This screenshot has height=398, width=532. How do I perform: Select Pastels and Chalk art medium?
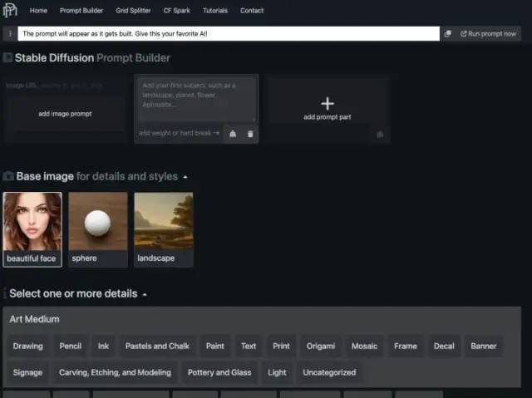click(x=157, y=346)
